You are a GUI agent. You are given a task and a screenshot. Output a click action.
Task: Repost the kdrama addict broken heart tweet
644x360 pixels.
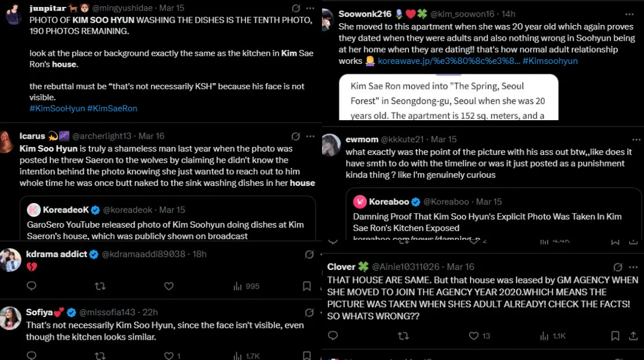(100, 286)
